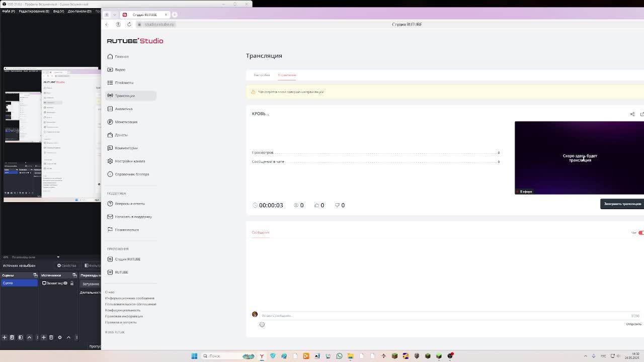
Task: Close the Студия RUTUBE browser tab
Action: click(x=166, y=15)
